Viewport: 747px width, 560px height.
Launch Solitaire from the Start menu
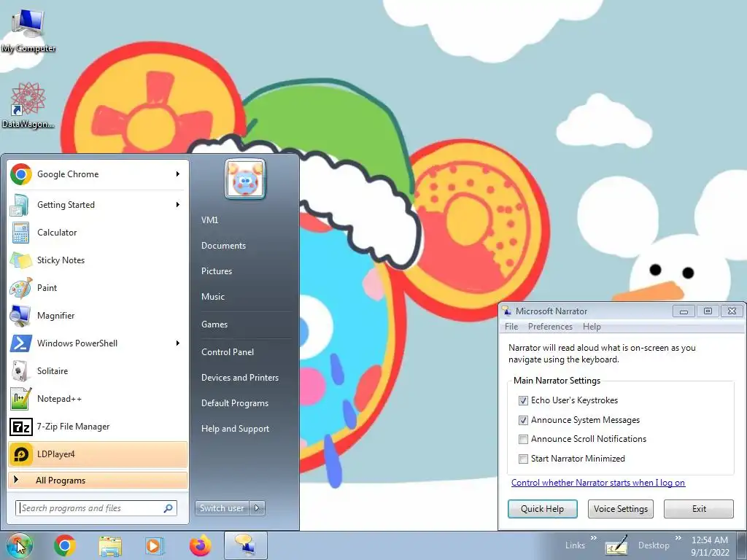point(98,371)
